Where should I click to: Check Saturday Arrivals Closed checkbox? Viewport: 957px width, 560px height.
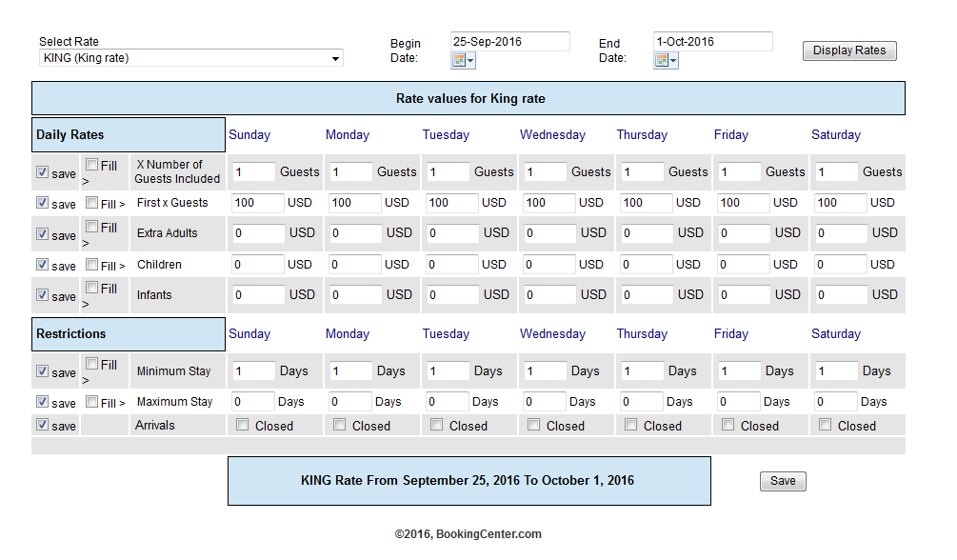click(x=826, y=424)
